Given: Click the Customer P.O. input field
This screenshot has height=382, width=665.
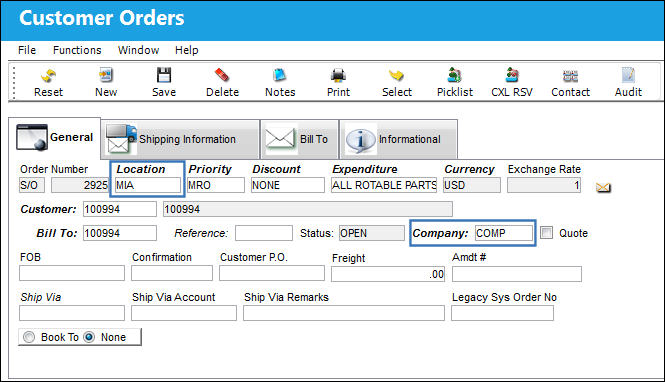Looking at the screenshot, I should 272,273.
